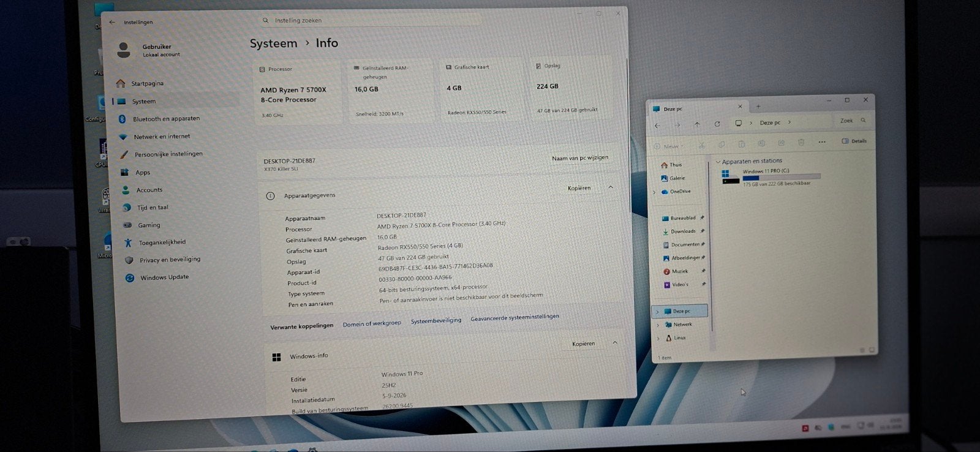Open the three-dots more options menu in Explorer

[822, 141]
